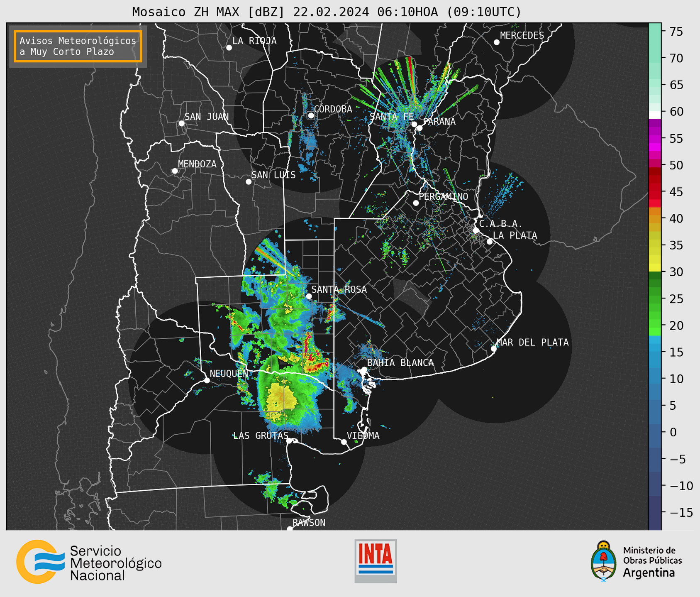Click the Mercedes city dot
The image size is (700, 597).
[497, 42]
